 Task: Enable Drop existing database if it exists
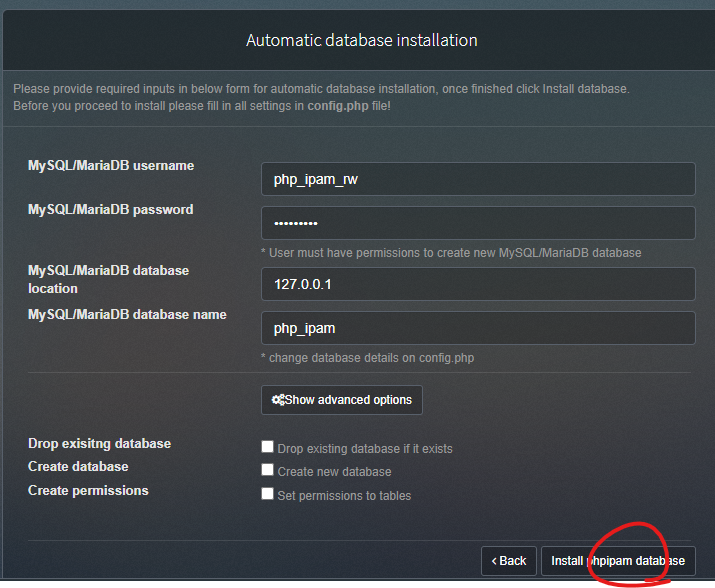[268, 447]
